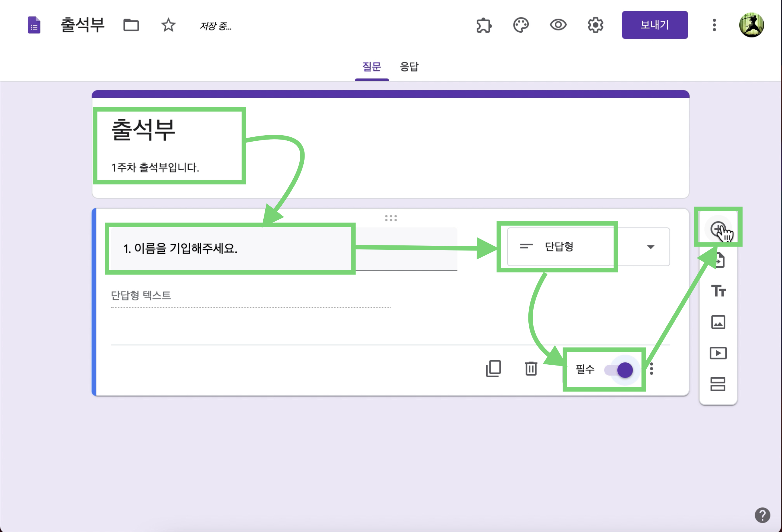Duplicate the question with copy icon
The width and height of the screenshot is (782, 532).
point(493,369)
